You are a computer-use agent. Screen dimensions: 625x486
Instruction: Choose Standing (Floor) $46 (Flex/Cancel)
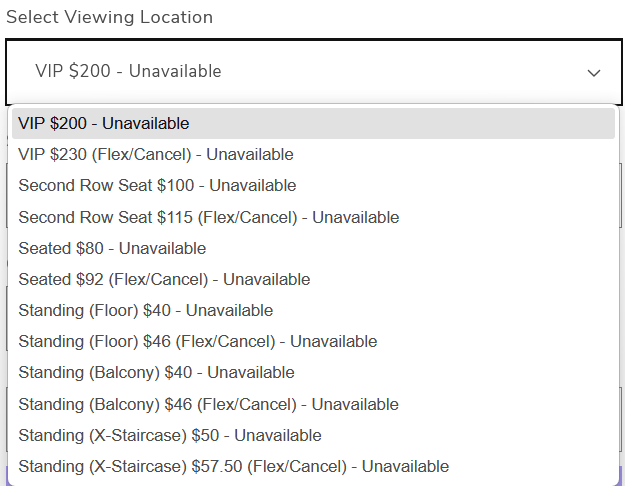[313, 342]
